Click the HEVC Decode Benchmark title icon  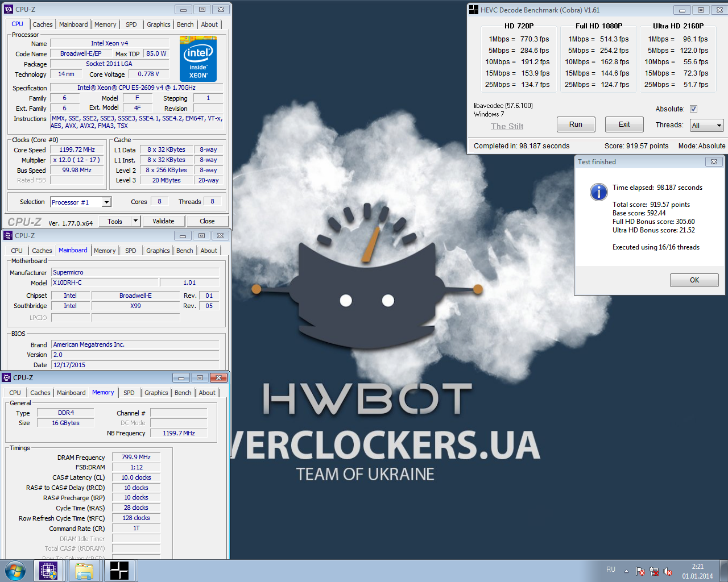474,10
